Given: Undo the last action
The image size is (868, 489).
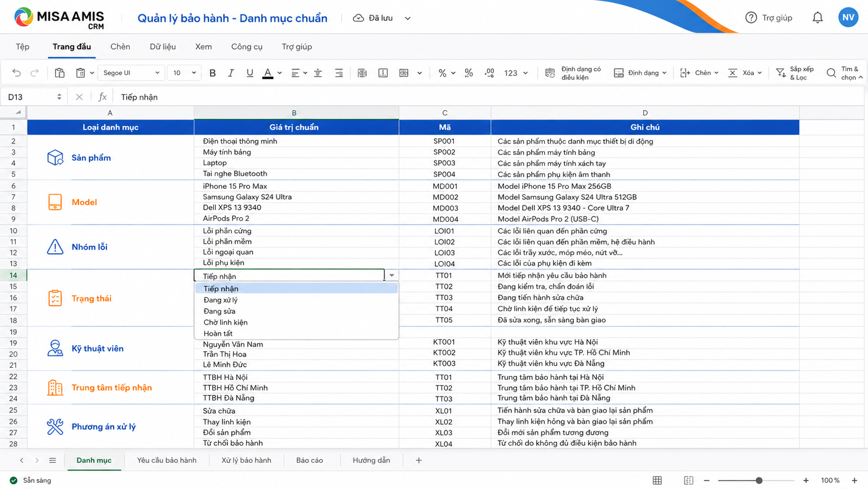Looking at the screenshot, I should [16, 73].
